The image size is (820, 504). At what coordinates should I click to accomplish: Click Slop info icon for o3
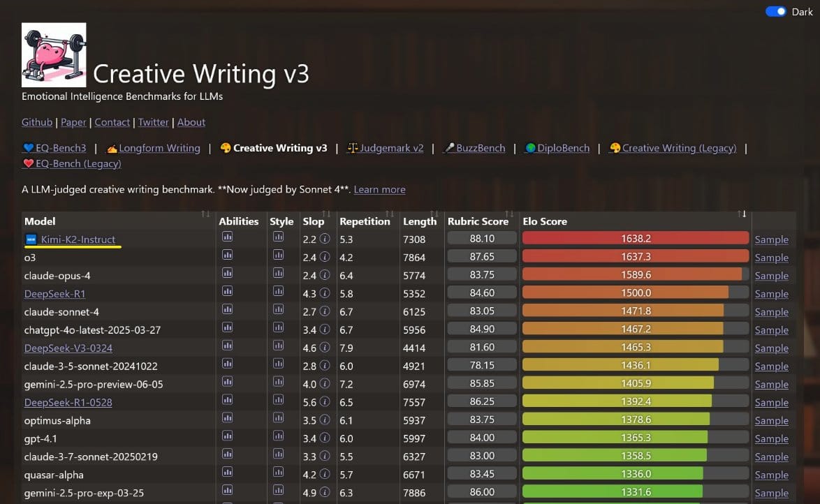coord(325,257)
